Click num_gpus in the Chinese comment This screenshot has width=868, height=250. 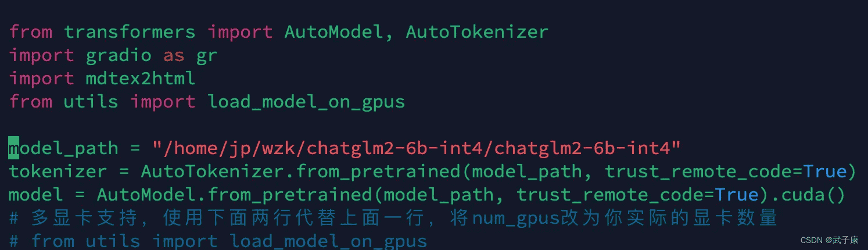click(515, 219)
